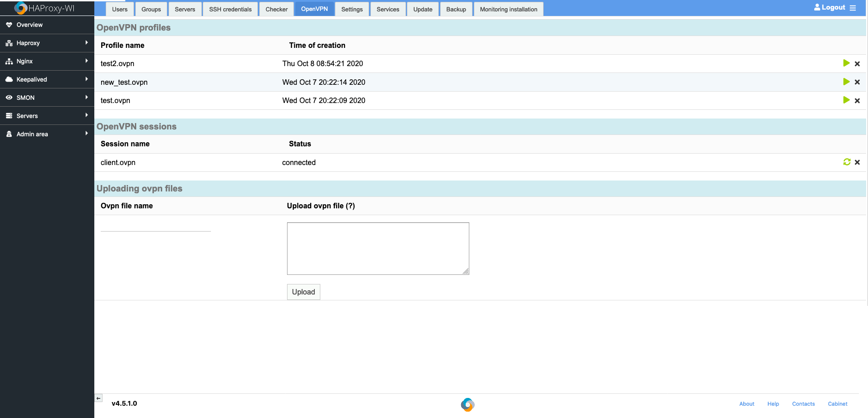Click the Keepalived cloud icon
Viewport: 868px width, 418px height.
coord(9,79)
